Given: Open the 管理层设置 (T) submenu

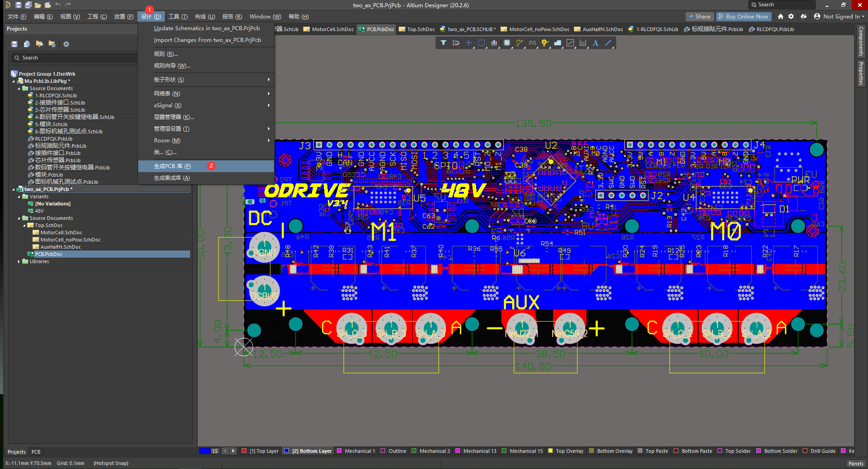Looking at the screenshot, I should point(206,129).
